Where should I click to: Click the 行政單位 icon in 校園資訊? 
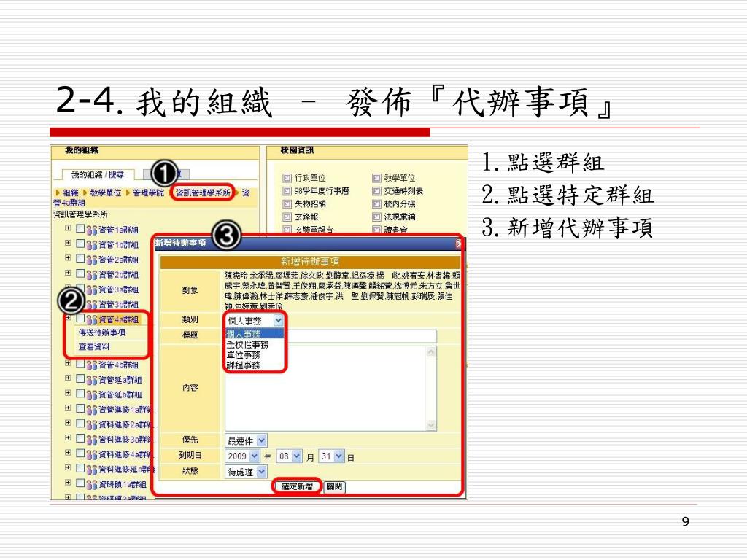tap(287, 178)
